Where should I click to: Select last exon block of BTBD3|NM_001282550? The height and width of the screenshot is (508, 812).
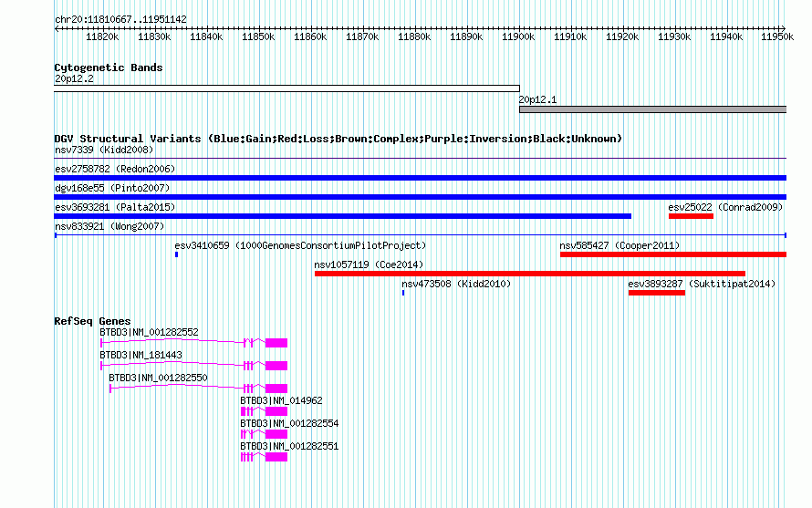pos(276,389)
